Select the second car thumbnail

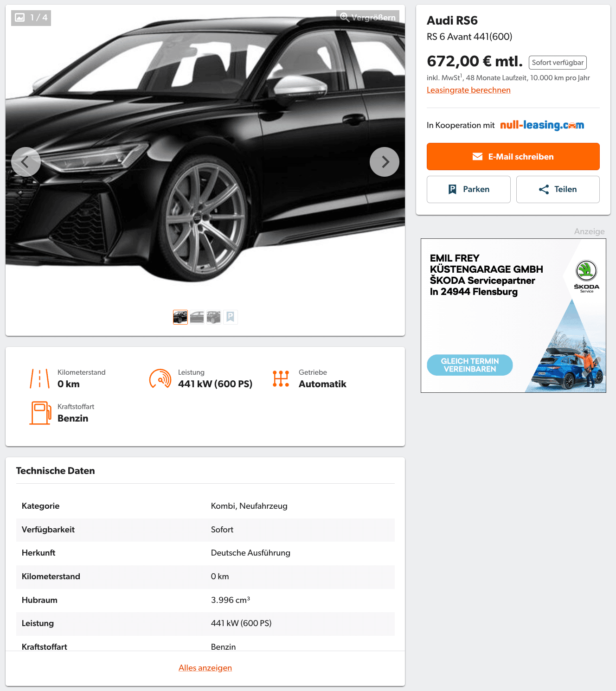tap(197, 317)
